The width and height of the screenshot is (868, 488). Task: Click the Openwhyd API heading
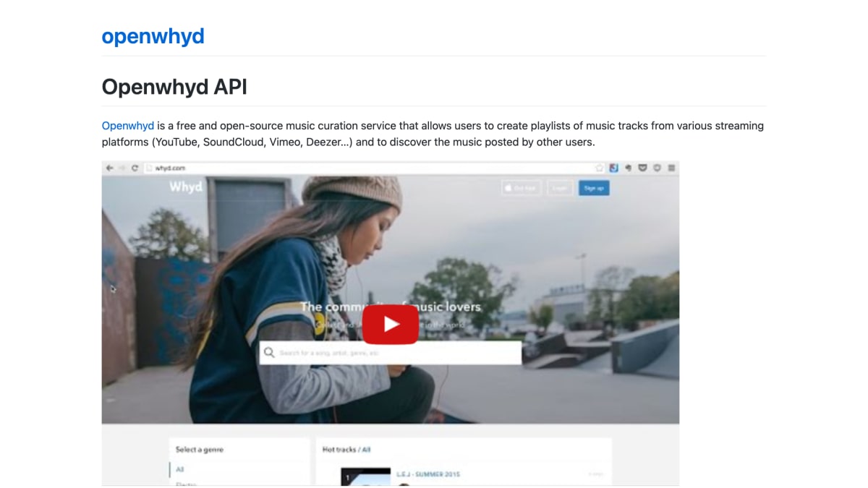(174, 87)
